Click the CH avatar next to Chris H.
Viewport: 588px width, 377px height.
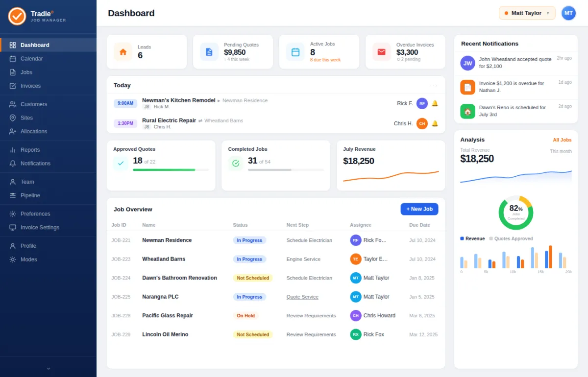(x=422, y=123)
